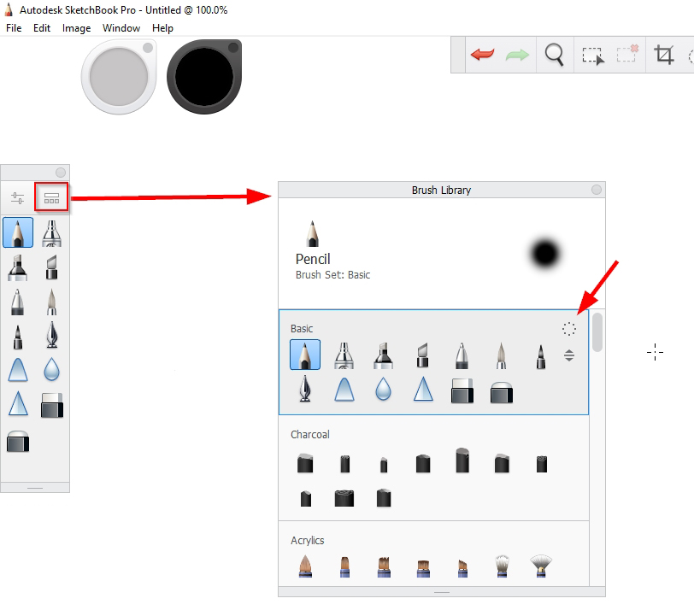
Task: Clear the selection with the deselect button
Action: pos(626,54)
